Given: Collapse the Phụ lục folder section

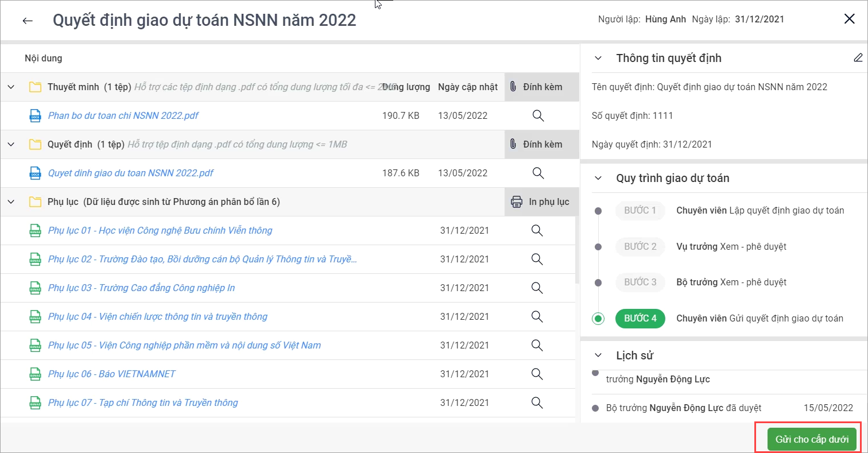Looking at the screenshot, I should [x=11, y=202].
